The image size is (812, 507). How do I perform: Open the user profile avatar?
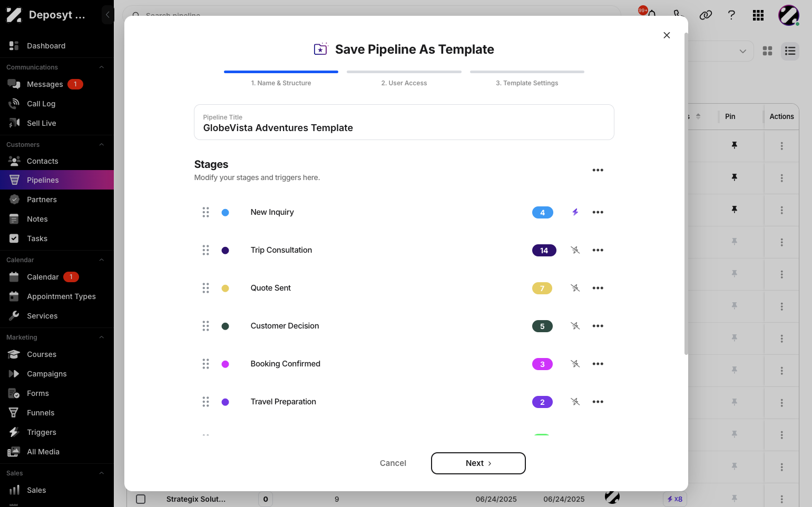[789, 15]
